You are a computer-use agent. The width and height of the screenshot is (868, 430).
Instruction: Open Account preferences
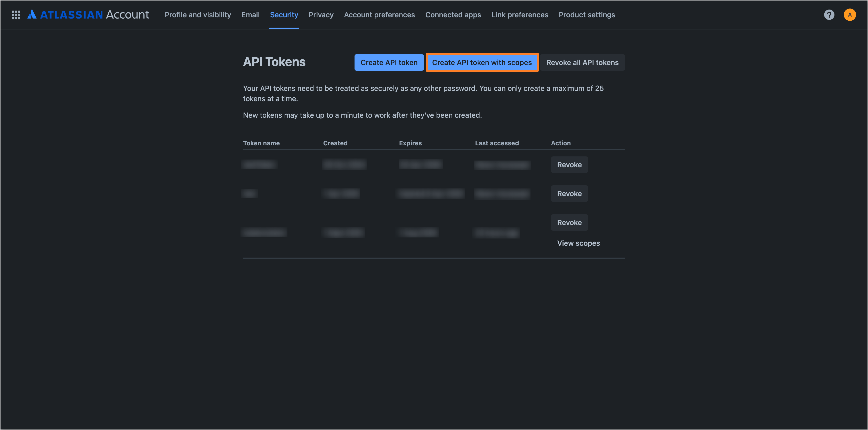pos(379,14)
